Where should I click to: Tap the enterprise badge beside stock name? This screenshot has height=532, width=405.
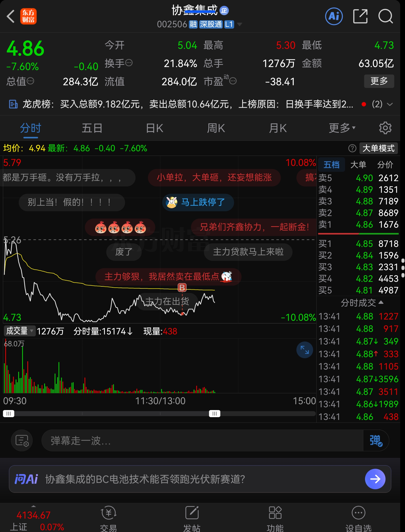pyautogui.click(x=224, y=11)
